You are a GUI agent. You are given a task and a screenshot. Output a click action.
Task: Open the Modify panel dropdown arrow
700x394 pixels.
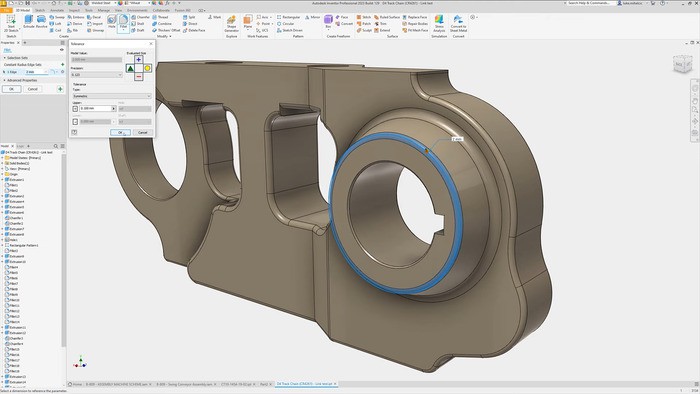pos(170,37)
